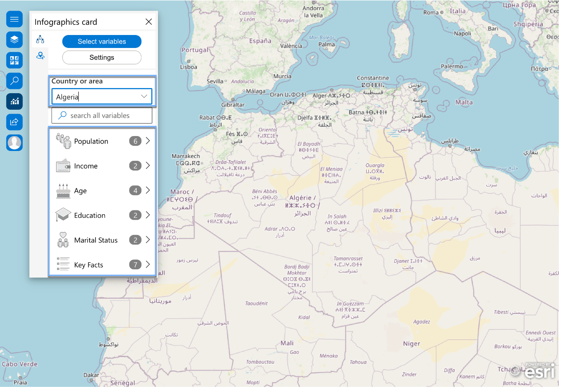Expand the Income category chevron
562x392 pixels.
[148, 166]
